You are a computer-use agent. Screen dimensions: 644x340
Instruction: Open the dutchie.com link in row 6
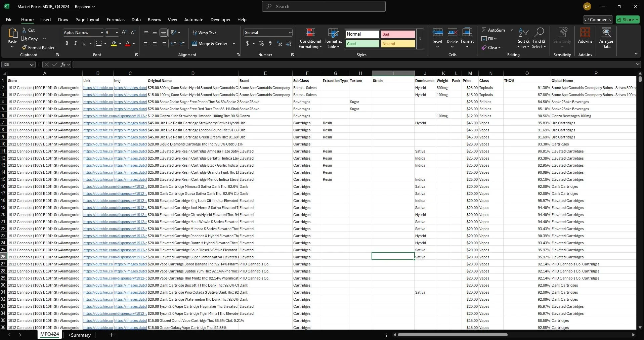115,116
